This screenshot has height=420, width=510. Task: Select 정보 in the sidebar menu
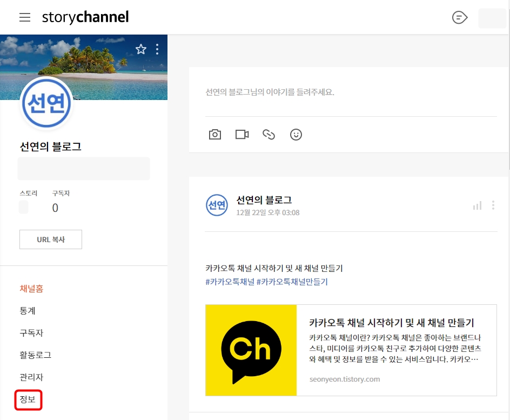(x=28, y=400)
